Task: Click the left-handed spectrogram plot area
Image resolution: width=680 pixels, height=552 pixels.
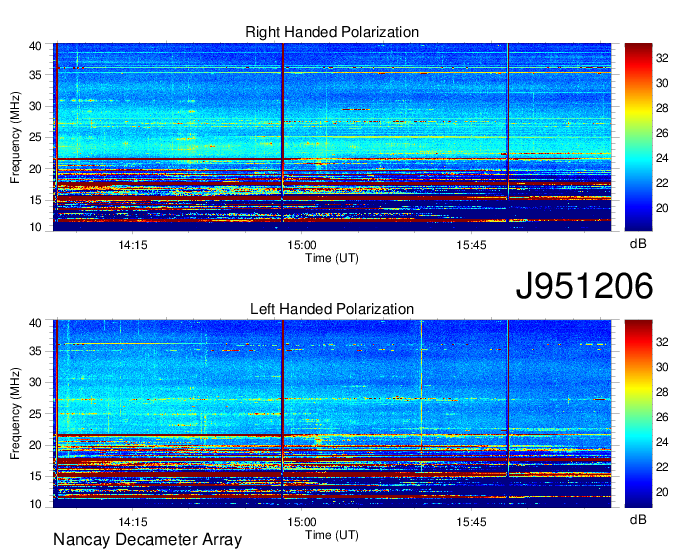Action: [332, 414]
